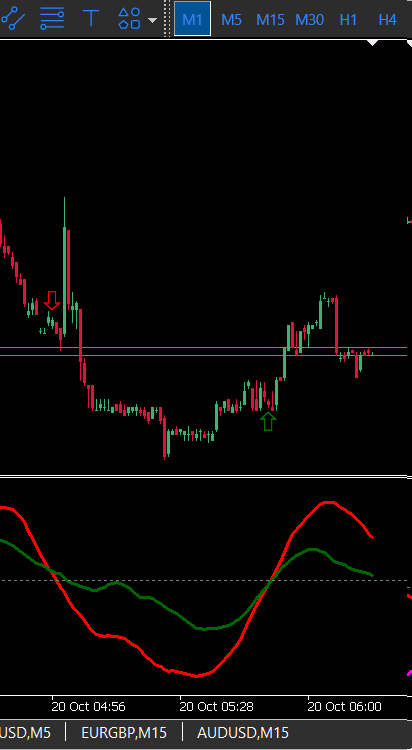Change timeframe to M30
The height and width of the screenshot is (750, 412).
[x=310, y=20]
